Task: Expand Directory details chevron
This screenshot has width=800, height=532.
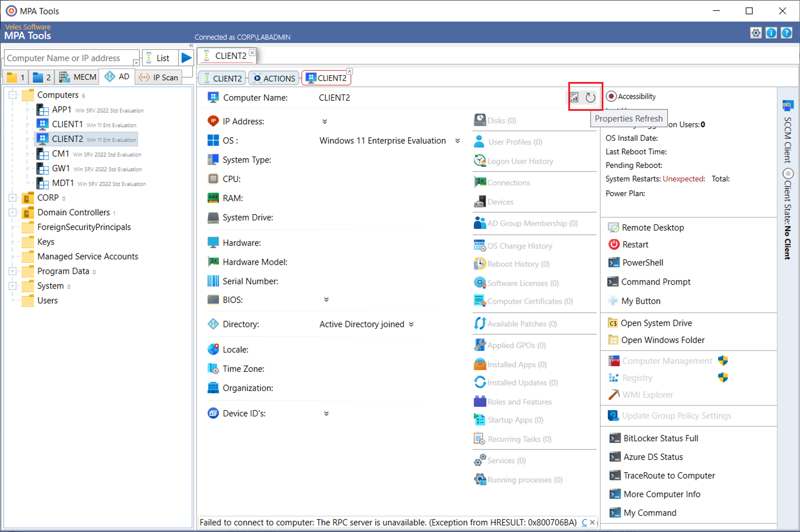Action: tap(411, 324)
